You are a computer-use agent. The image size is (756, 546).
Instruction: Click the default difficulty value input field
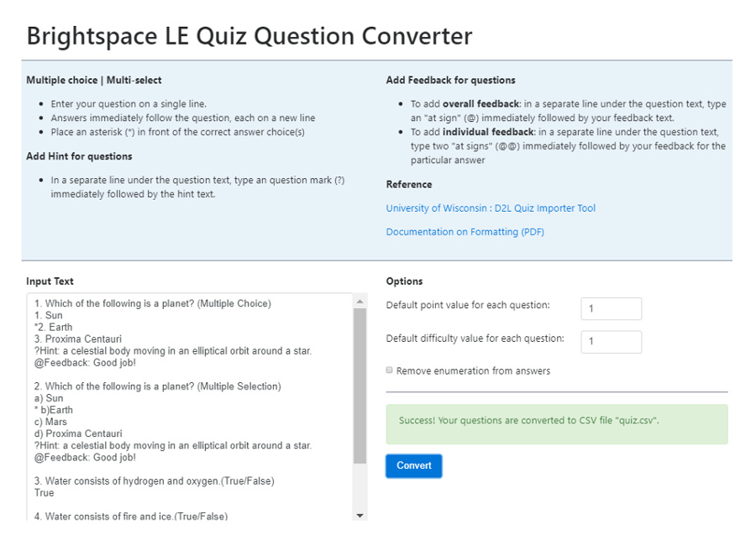pyautogui.click(x=611, y=342)
